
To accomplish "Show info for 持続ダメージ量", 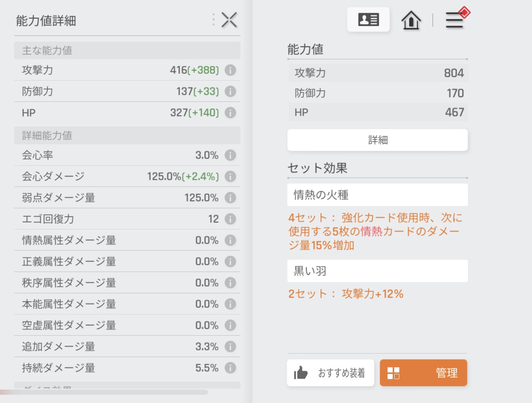I will pyautogui.click(x=230, y=368).
